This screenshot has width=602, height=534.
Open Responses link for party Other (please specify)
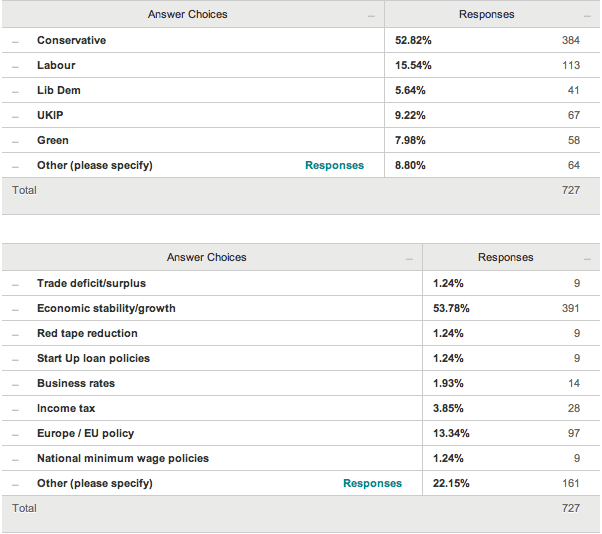334,166
